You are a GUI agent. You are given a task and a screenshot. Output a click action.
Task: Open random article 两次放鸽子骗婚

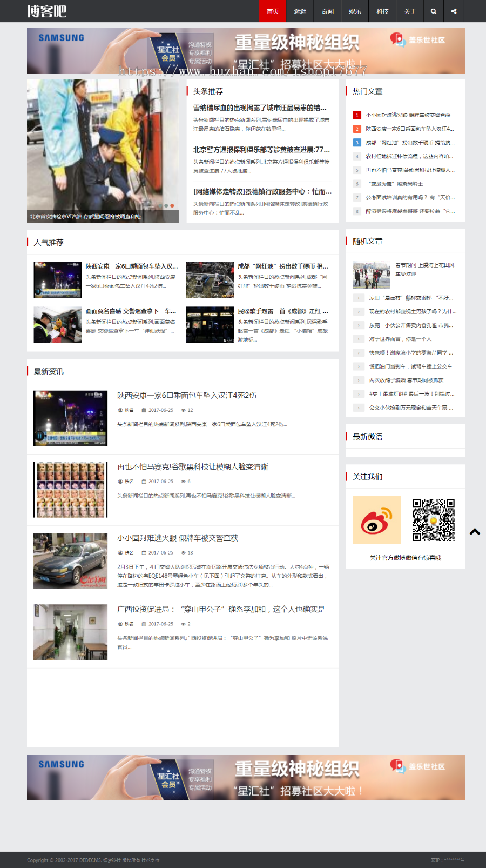click(406, 380)
